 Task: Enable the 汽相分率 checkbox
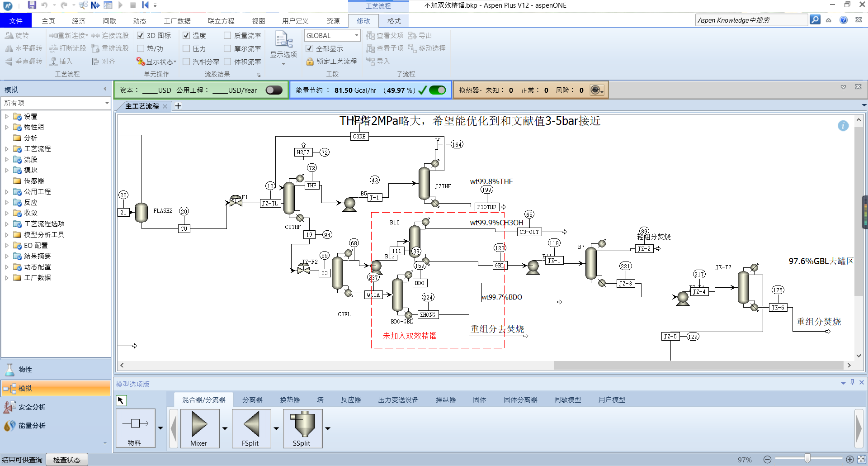click(x=186, y=61)
